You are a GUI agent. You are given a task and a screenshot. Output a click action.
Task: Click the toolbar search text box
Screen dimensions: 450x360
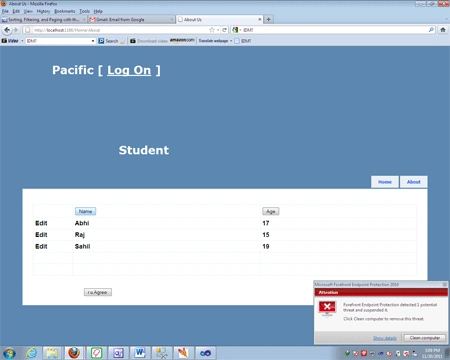click(x=58, y=41)
